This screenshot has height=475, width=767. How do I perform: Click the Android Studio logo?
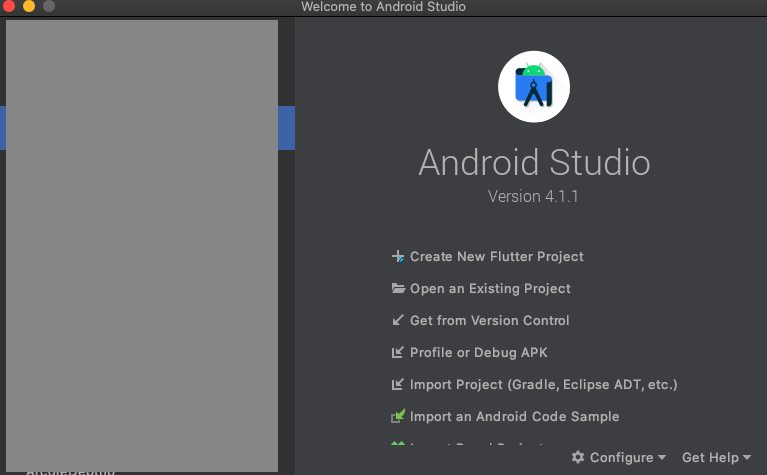[x=534, y=87]
